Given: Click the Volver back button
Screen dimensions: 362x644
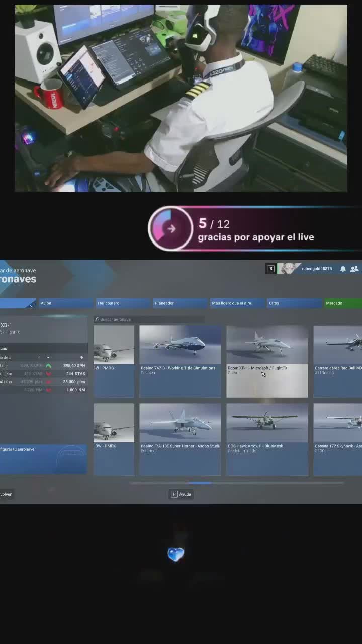Looking at the screenshot, I should (x=6, y=494).
